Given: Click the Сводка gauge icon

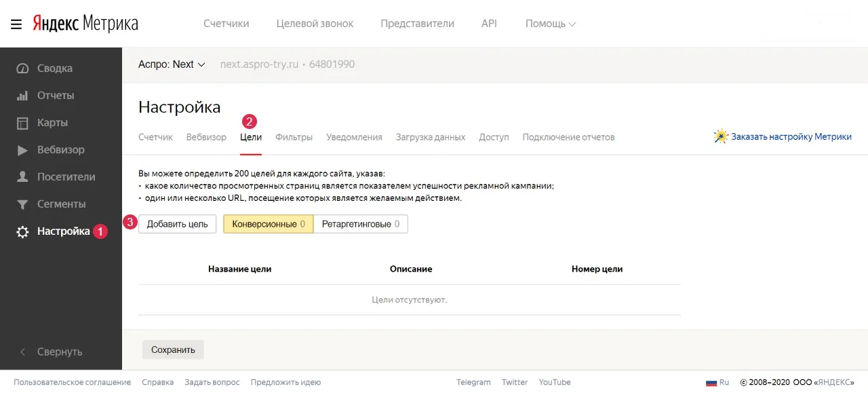Looking at the screenshot, I should tap(23, 69).
